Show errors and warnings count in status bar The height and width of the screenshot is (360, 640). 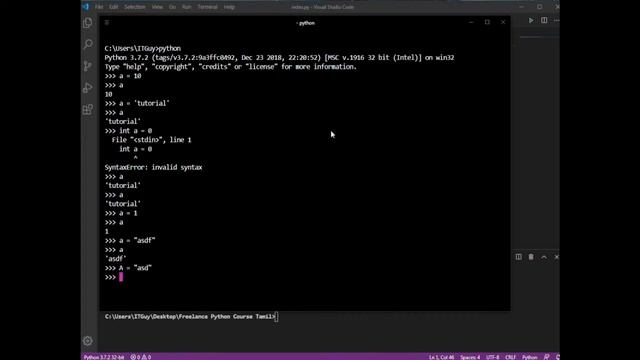[141, 357]
